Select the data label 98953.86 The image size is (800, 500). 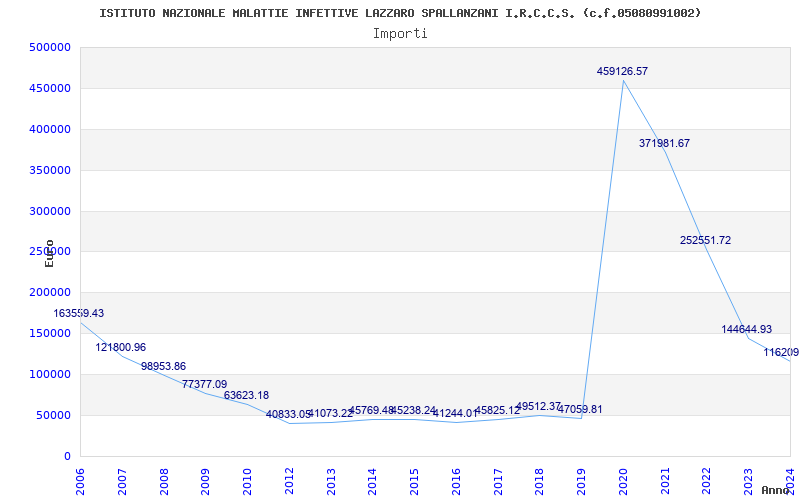(x=163, y=366)
